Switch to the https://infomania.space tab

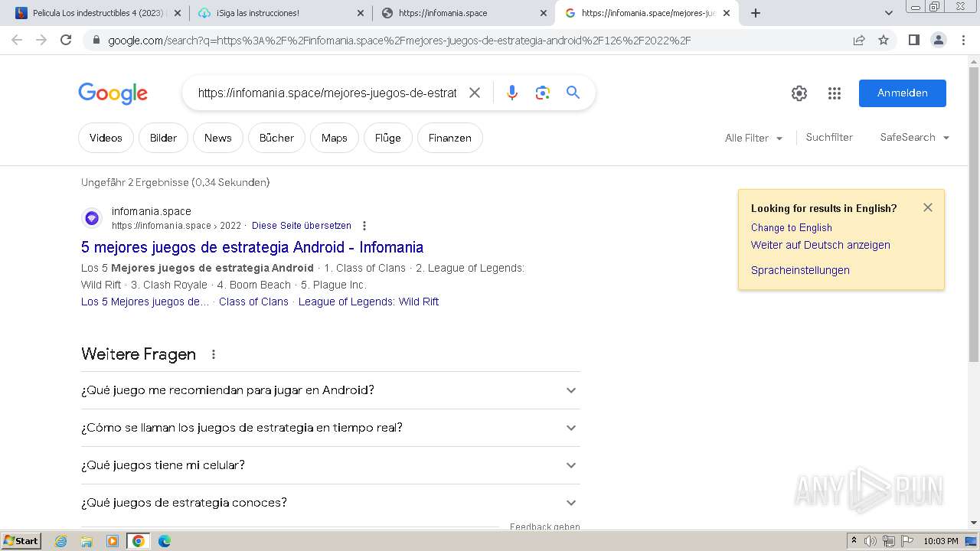click(464, 13)
